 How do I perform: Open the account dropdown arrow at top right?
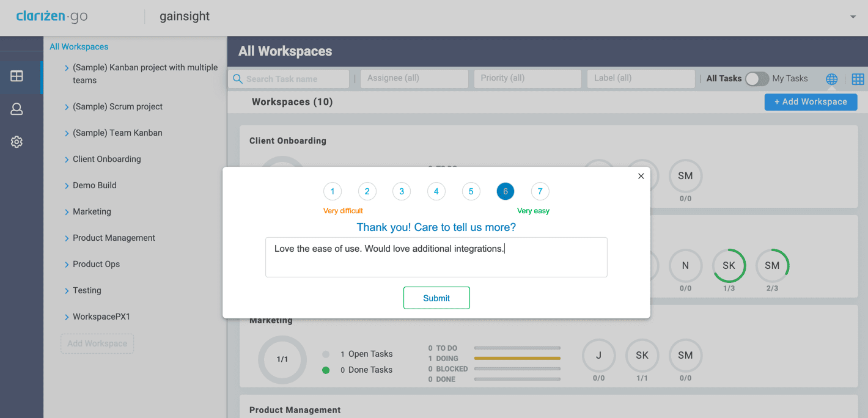(x=853, y=17)
